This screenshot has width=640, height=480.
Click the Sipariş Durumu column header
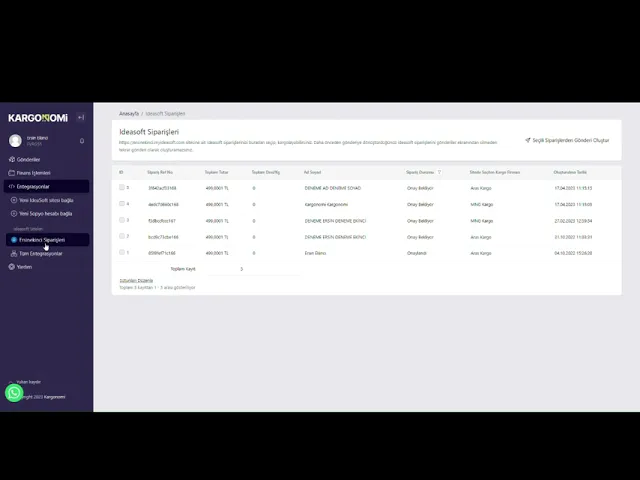tap(420, 172)
